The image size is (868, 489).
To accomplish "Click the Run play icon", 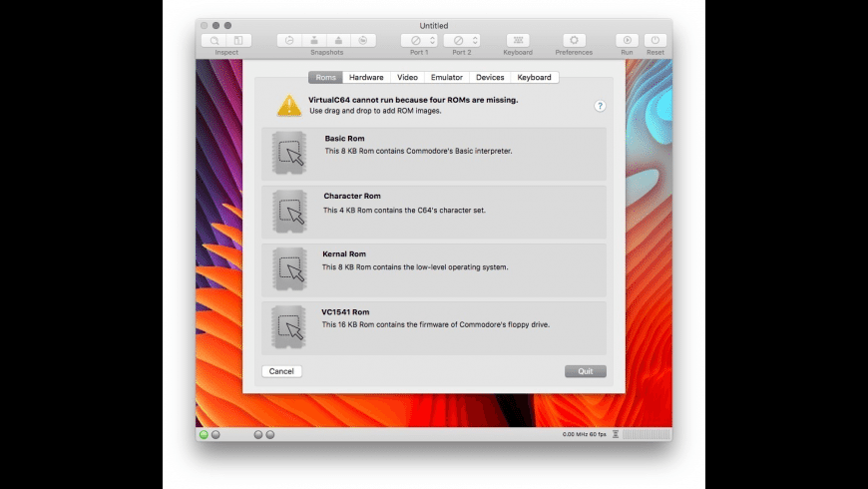I will click(x=628, y=41).
